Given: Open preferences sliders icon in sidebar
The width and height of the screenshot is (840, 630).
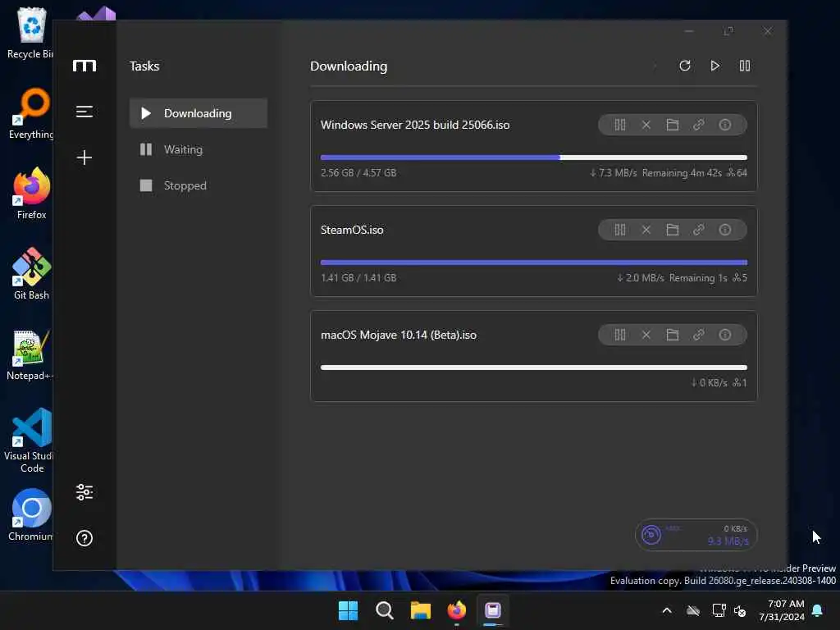Looking at the screenshot, I should pos(84,492).
